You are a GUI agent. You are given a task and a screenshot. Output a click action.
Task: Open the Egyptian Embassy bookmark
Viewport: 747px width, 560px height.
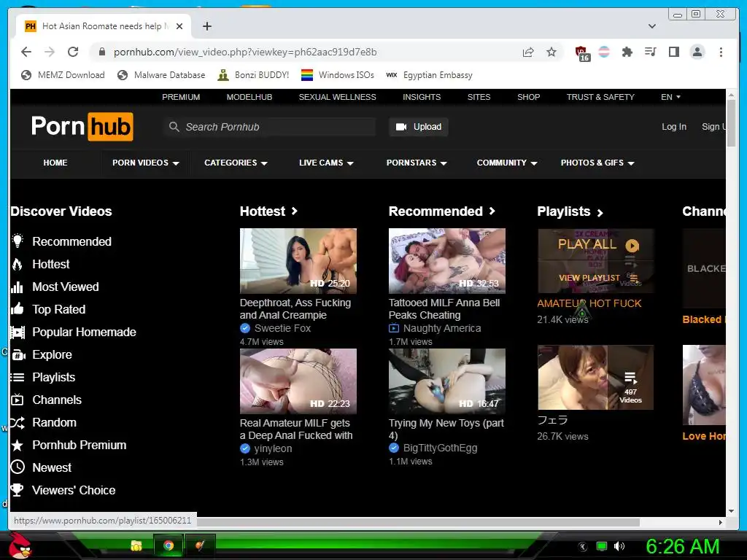pyautogui.click(x=430, y=75)
